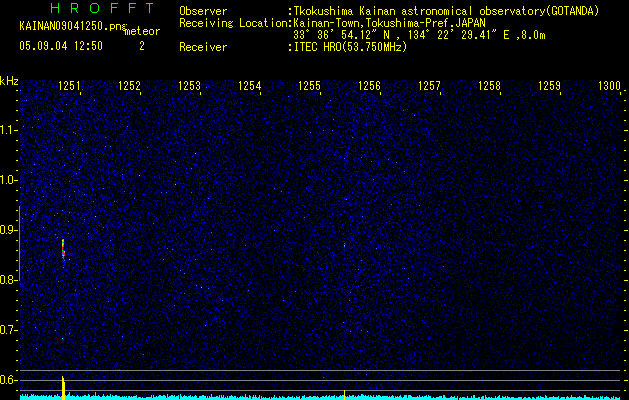The image size is (629, 400).
Task: Select the filename KAINAN09041250.png
Action: pos(73,26)
